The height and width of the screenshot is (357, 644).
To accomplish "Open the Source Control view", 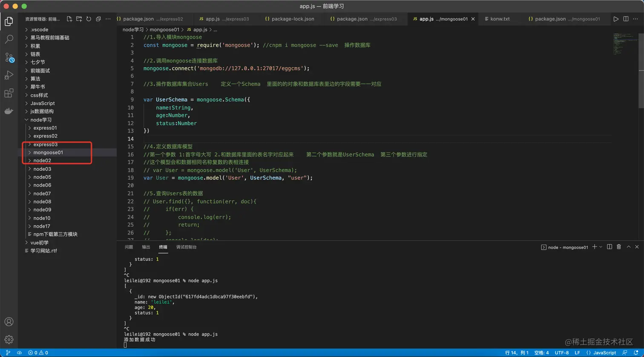I will coord(9,57).
